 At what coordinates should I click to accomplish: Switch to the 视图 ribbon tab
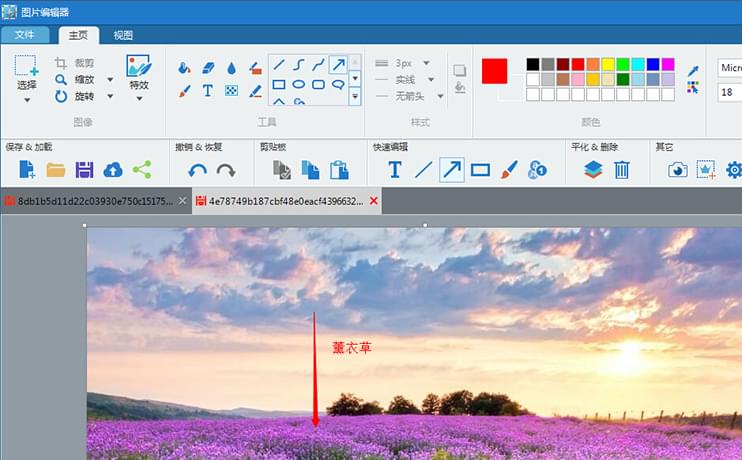tap(123, 35)
